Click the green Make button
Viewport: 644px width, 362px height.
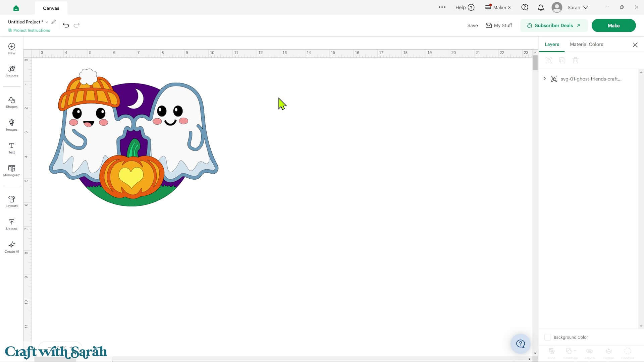[x=613, y=25]
